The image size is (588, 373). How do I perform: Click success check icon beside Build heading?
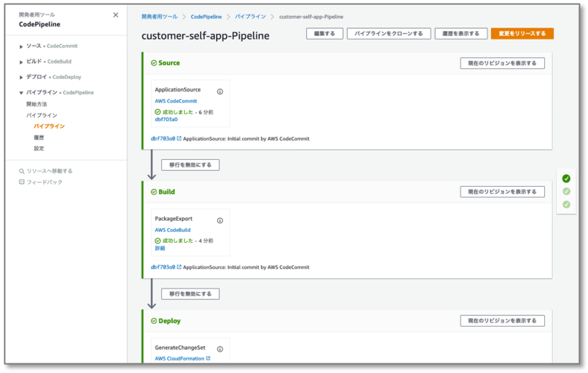[154, 192]
